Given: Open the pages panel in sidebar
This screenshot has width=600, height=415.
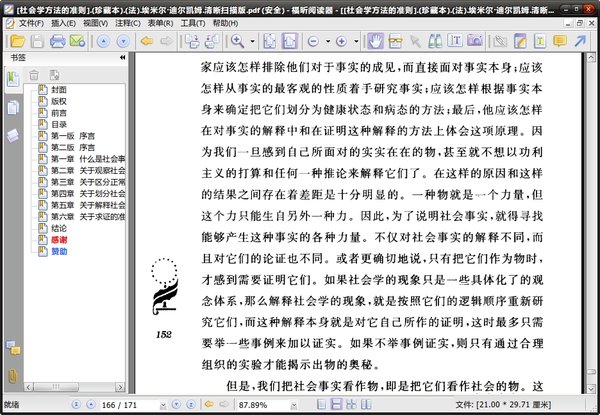Looking at the screenshot, I should pyautogui.click(x=12, y=106).
